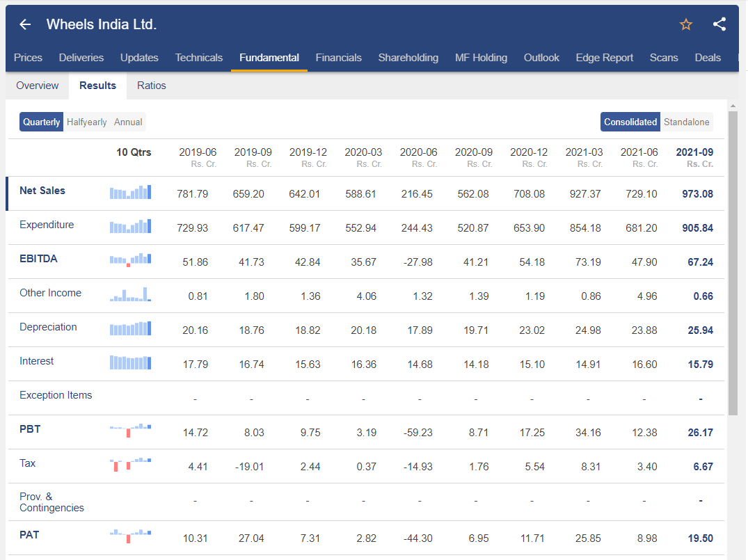Open the Outlook tab
Image resolution: width=748 pixels, height=560 pixels.
tap(541, 58)
